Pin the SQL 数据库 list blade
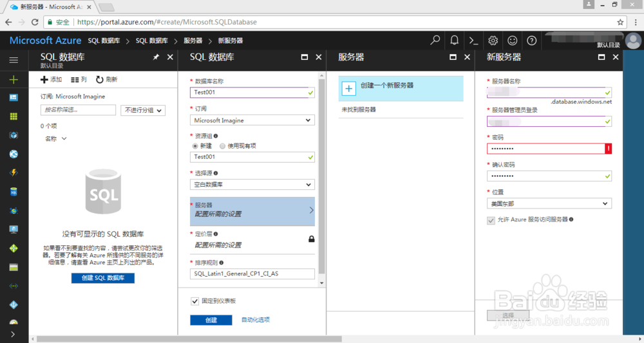This screenshot has width=644, height=343. click(156, 57)
